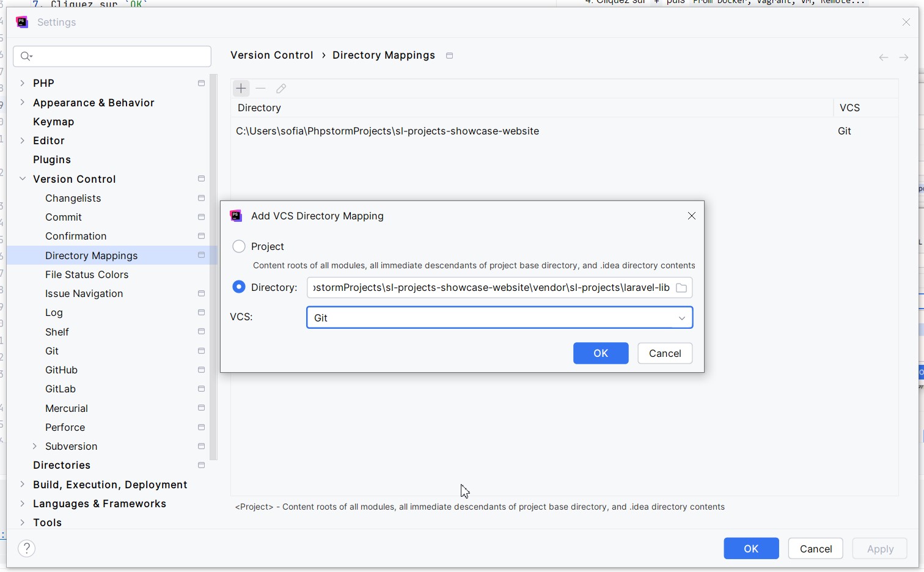Viewport: 924px width, 572px height.
Task: Click the remove mapping minus icon
Action: pos(261,89)
